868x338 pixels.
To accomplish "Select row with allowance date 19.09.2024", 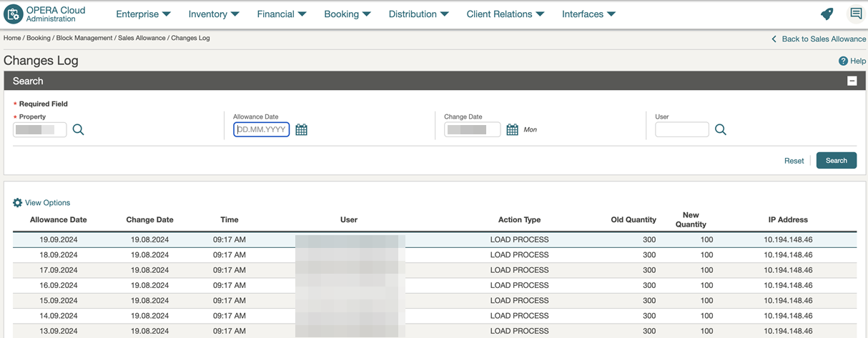I will tap(435, 239).
